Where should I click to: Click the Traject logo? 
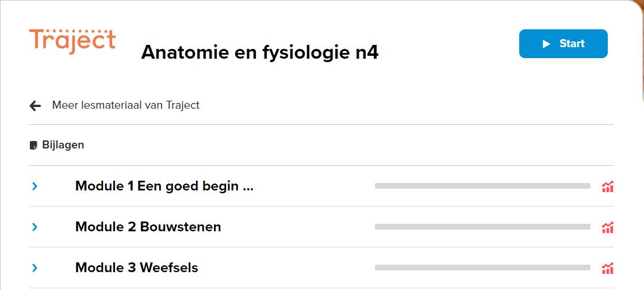[72, 41]
